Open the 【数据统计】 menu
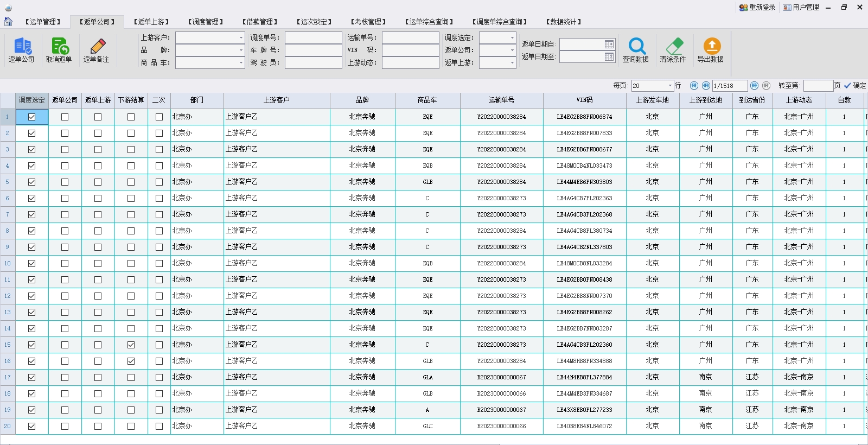 (564, 22)
